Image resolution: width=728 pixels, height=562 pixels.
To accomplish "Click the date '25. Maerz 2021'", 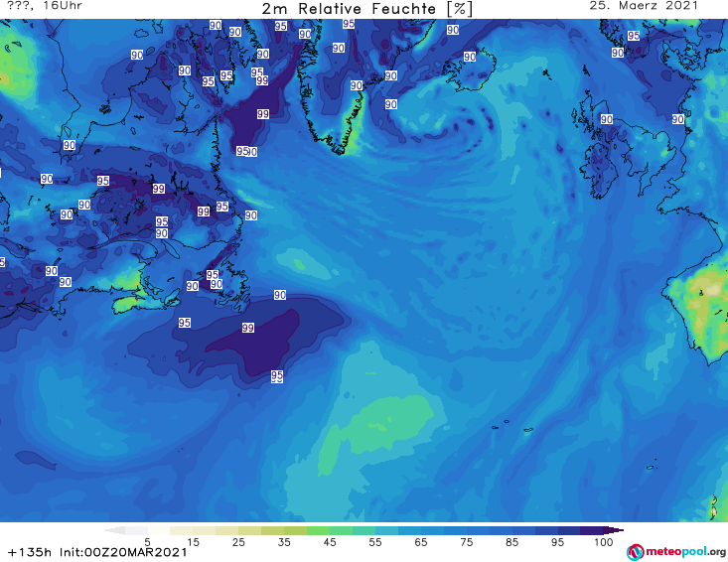I will coord(644,6).
